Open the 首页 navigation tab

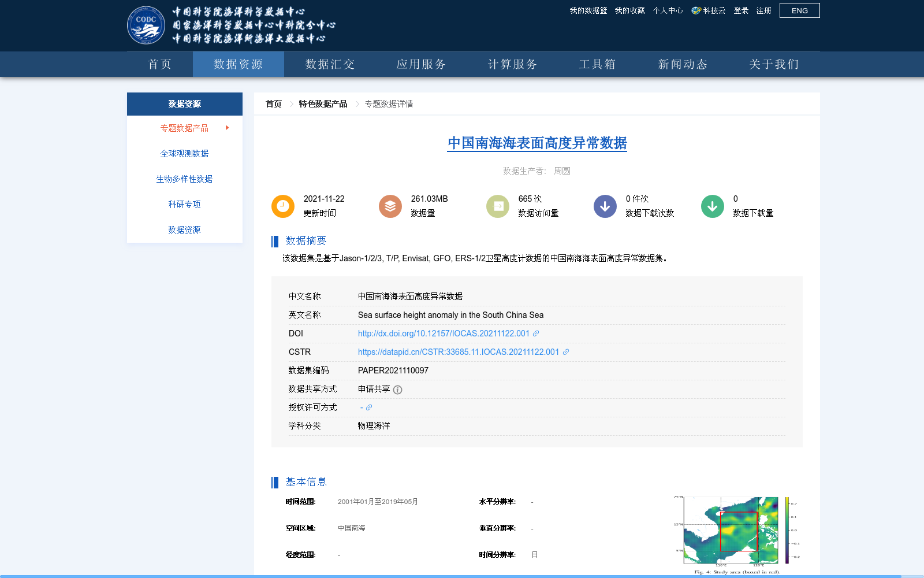(160, 64)
